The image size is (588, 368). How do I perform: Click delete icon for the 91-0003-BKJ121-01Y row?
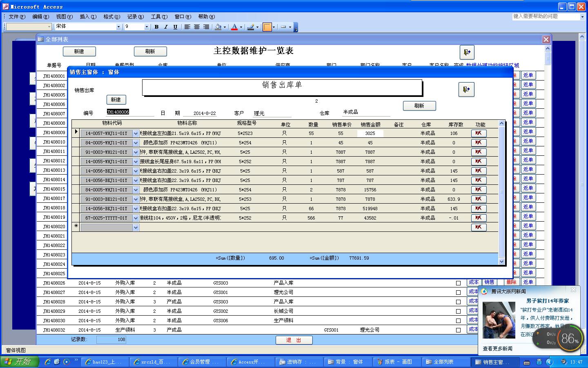tap(479, 199)
